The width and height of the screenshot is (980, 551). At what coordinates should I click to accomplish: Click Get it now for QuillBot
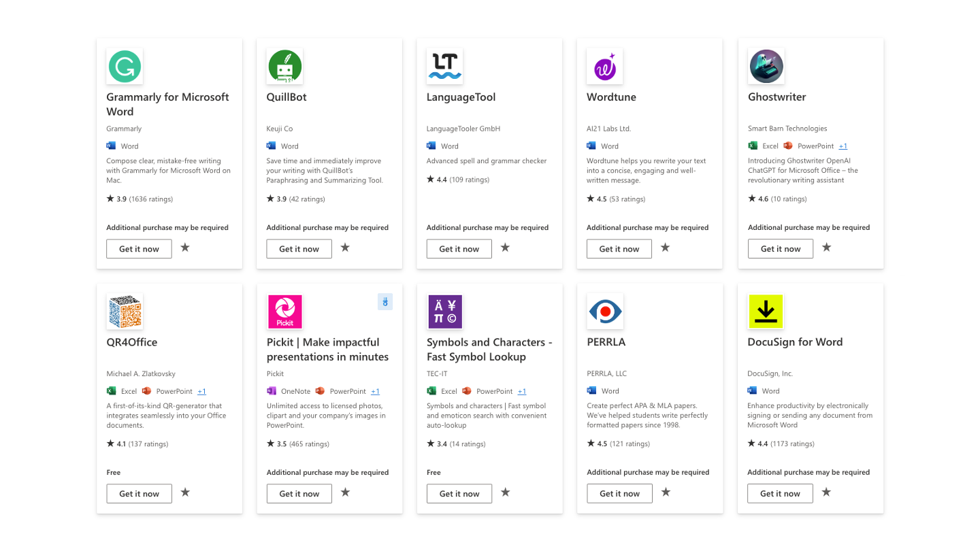[299, 249]
